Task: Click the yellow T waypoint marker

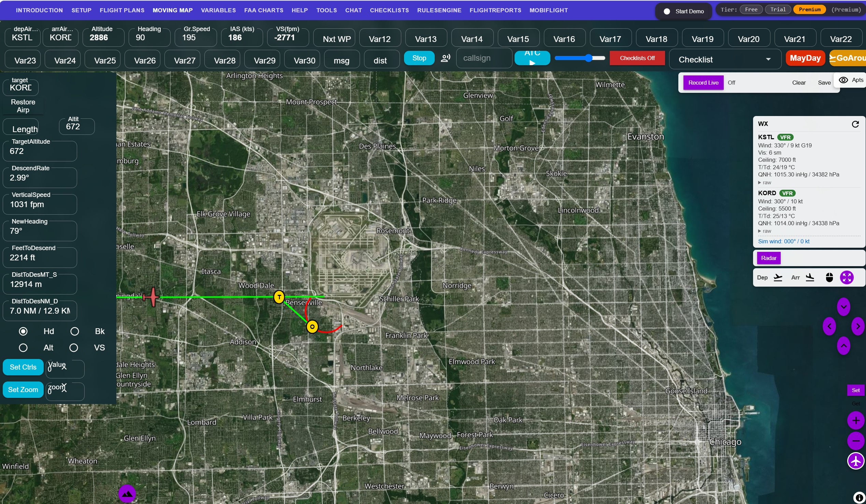Action: point(279,297)
